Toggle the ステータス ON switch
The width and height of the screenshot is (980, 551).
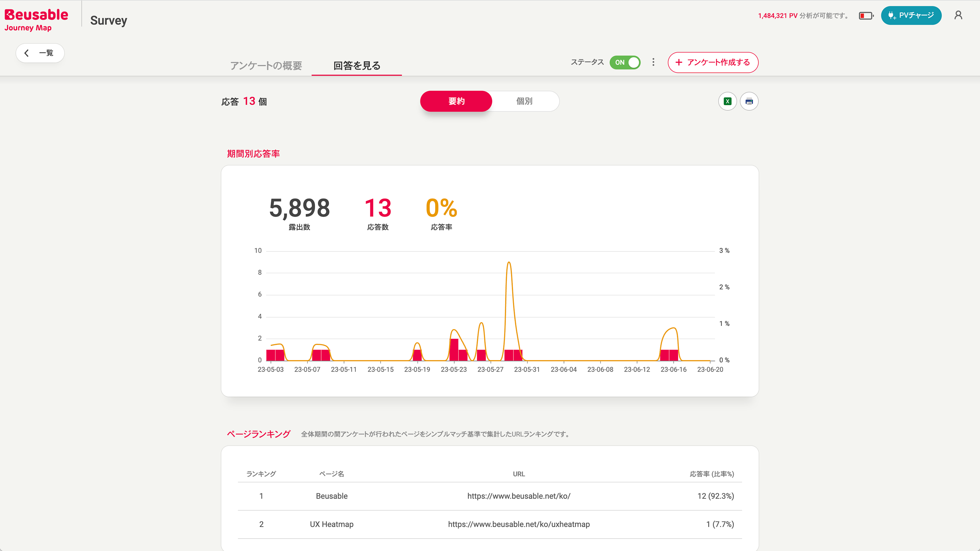pyautogui.click(x=625, y=62)
